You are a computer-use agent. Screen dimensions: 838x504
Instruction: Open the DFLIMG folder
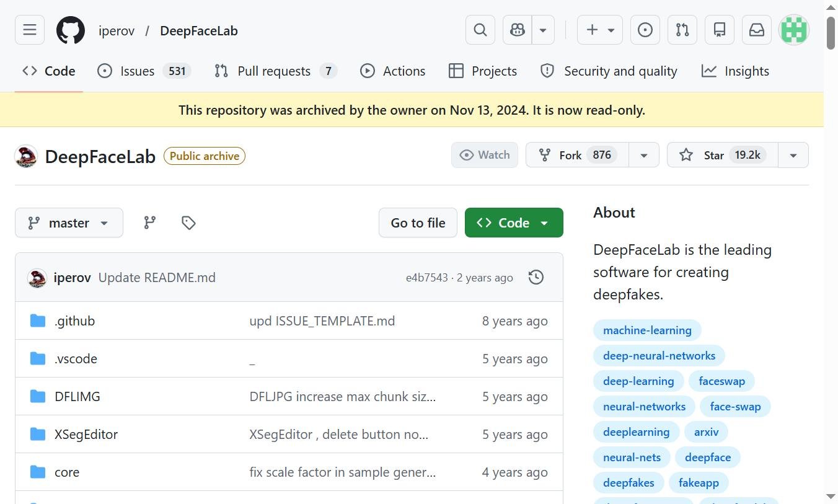point(77,397)
